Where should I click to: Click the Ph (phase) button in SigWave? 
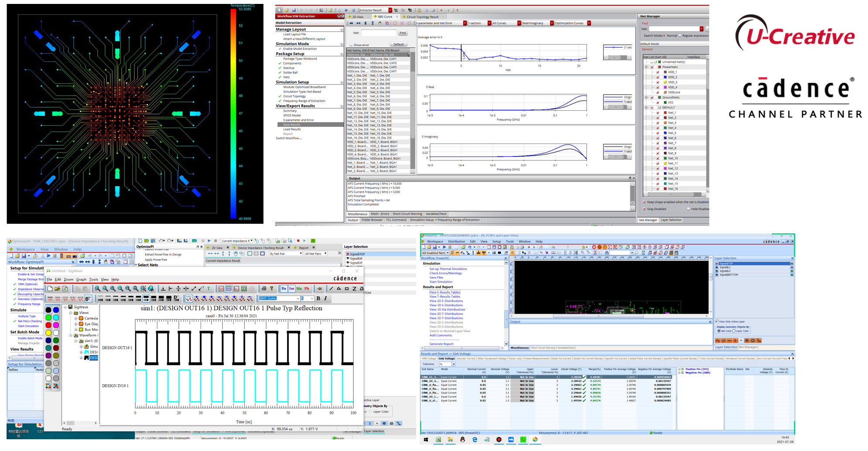point(307,288)
